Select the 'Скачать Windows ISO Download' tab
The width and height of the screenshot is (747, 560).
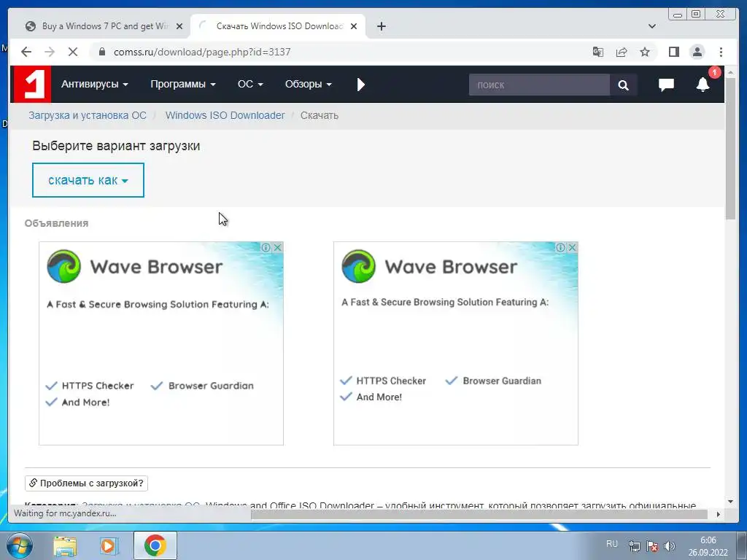[x=278, y=26]
